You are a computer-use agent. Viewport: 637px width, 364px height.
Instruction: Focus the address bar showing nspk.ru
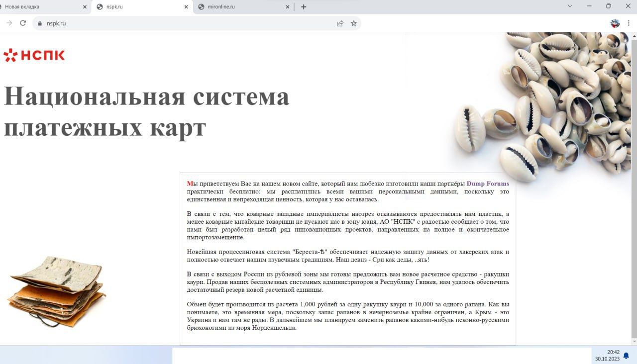[x=189, y=23]
